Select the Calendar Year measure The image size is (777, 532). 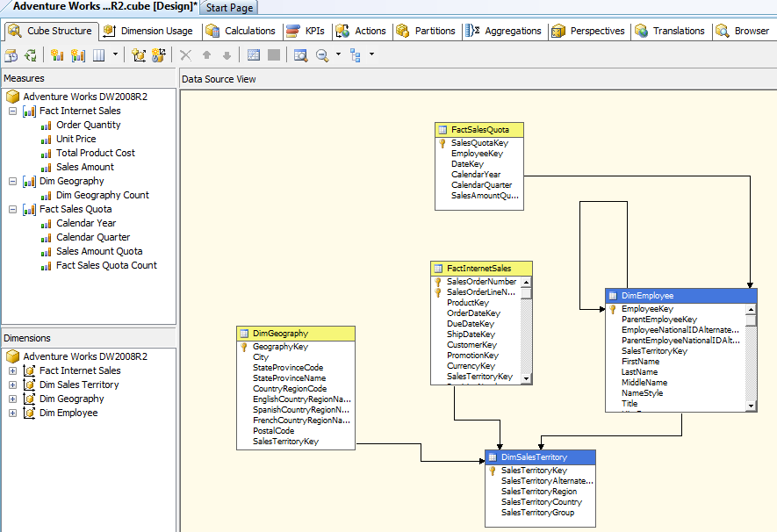86,223
